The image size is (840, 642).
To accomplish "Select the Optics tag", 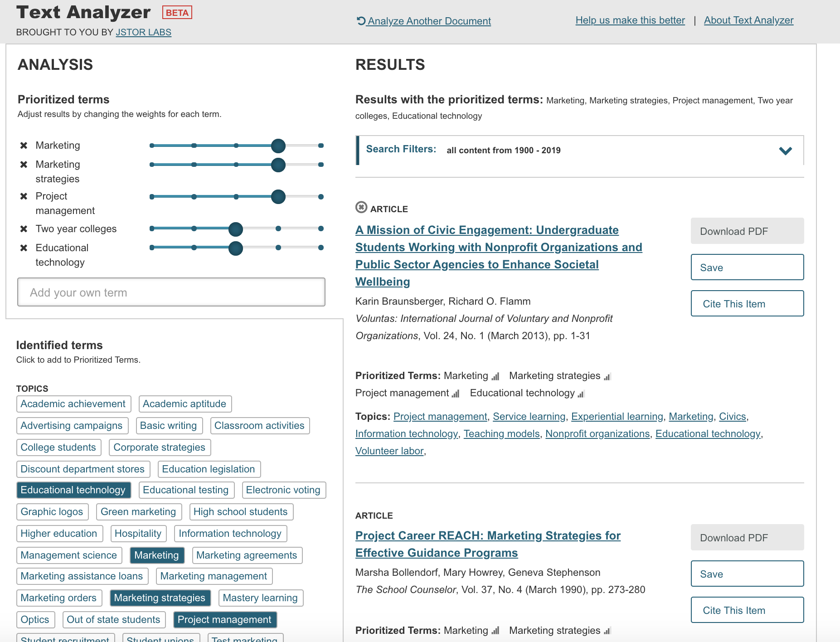I will click(x=35, y=620).
